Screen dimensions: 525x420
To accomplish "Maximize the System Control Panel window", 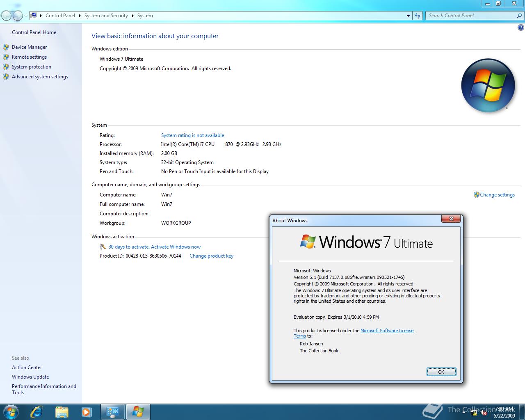I will tap(498, 4).
